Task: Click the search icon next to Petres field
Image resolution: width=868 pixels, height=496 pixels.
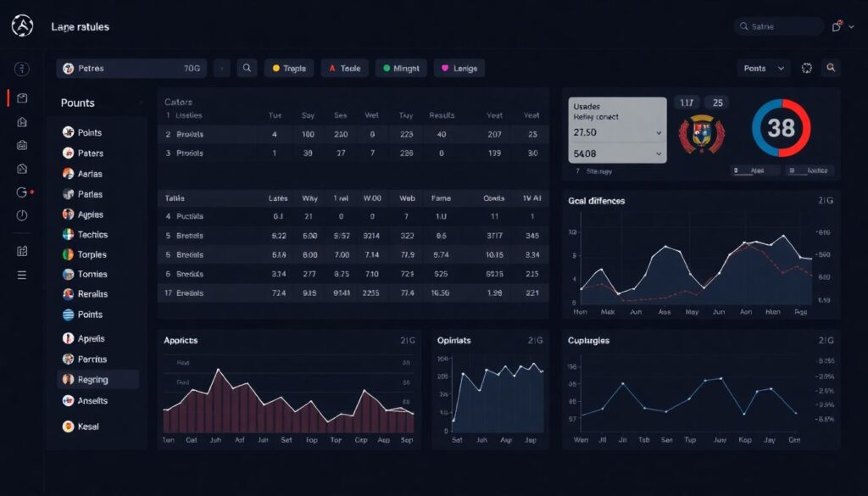Action: [247, 69]
